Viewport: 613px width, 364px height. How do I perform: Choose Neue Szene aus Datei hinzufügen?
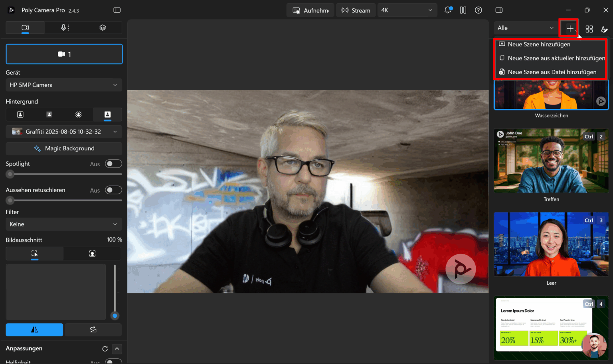pyautogui.click(x=550, y=72)
